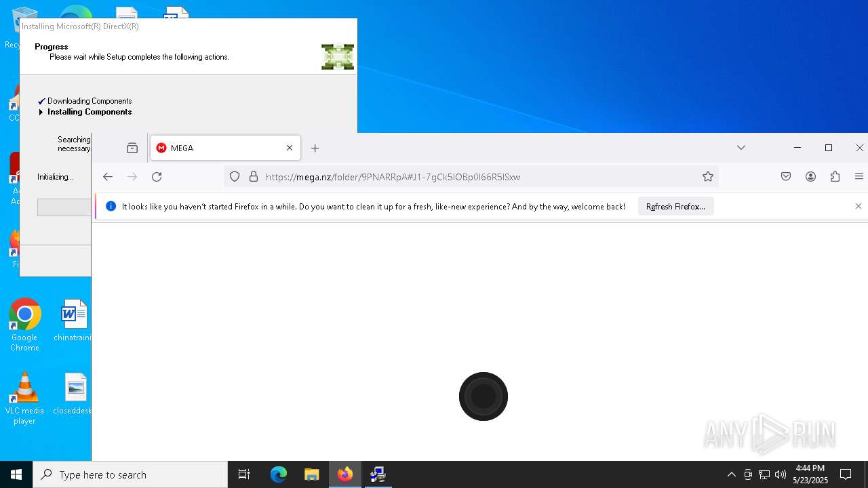The width and height of the screenshot is (868, 488).
Task: Click the Installing Components step
Action: (90, 112)
